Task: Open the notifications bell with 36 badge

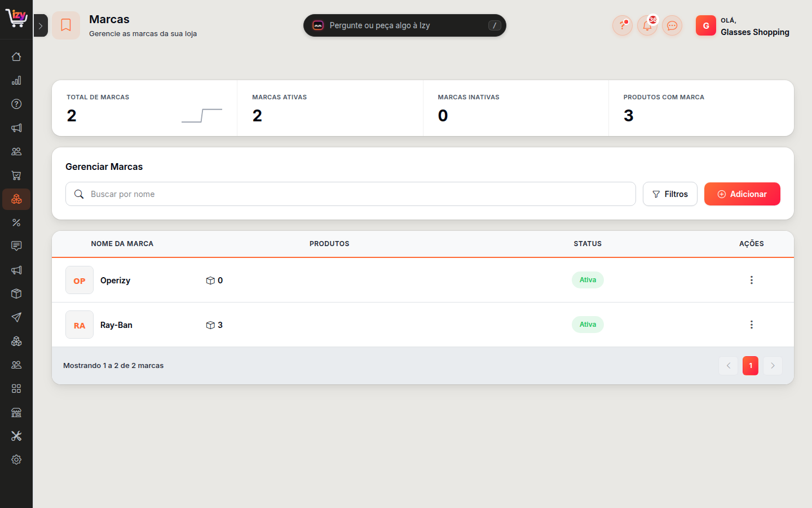Action: click(x=647, y=25)
